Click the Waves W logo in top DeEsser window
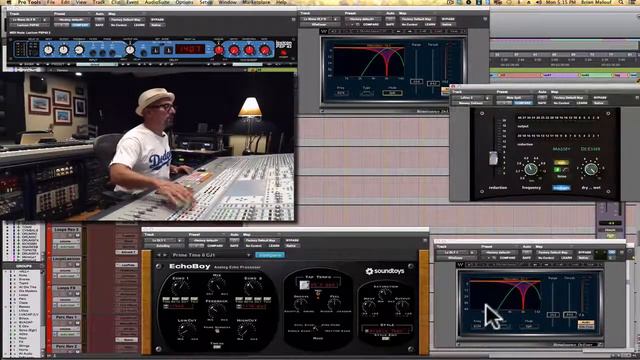This screenshot has height=360, width=640. (324, 31)
